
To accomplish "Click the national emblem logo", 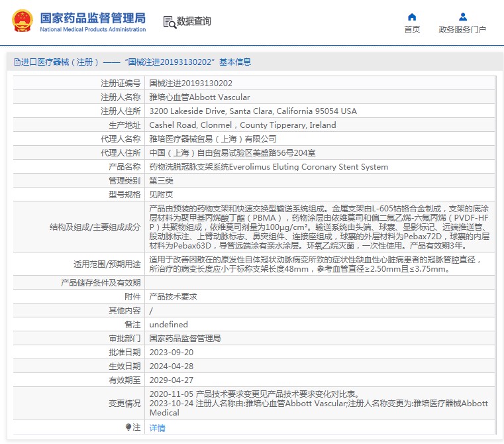I will (22, 21).
